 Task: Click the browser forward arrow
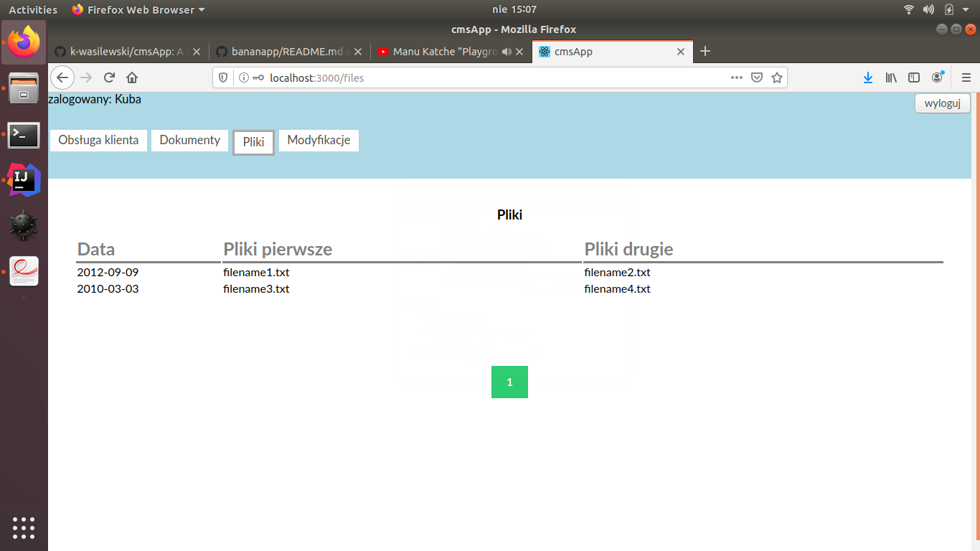click(x=86, y=77)
